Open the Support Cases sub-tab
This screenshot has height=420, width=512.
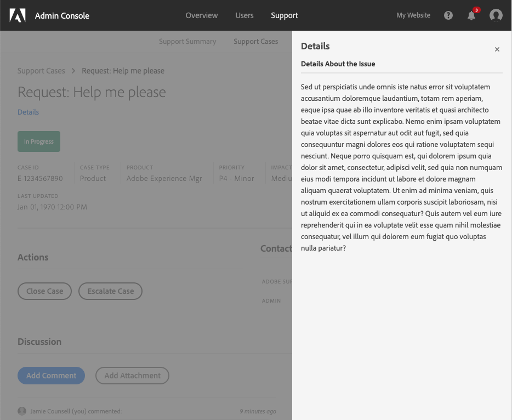pos(255,42)
